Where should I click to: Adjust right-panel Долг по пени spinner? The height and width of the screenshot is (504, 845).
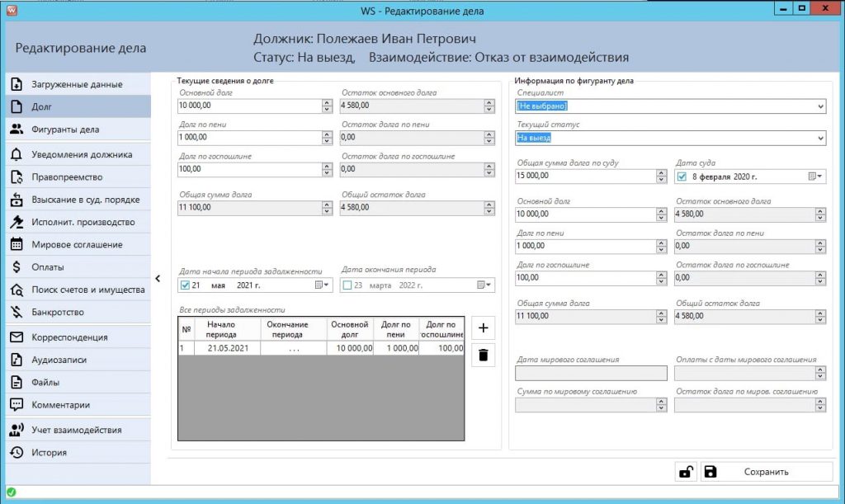coord(662,246)
